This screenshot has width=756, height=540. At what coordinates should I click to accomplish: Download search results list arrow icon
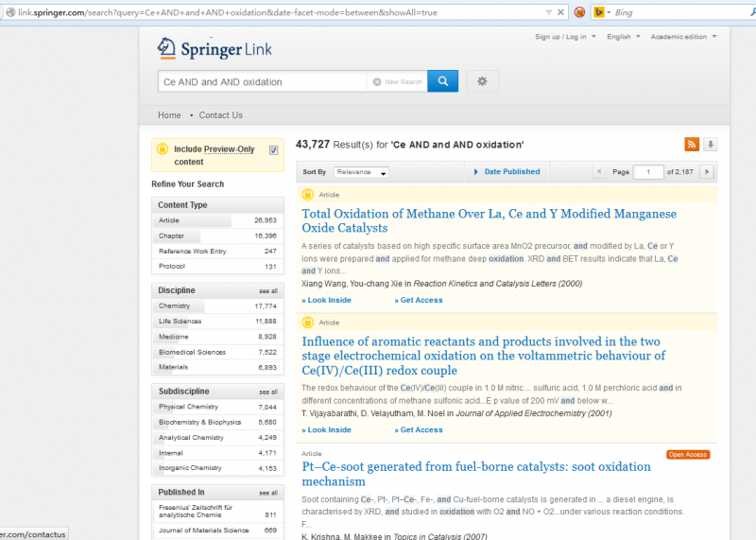point(711,144)
